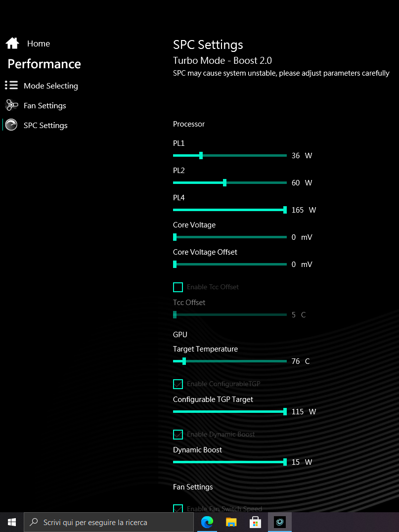
Task: Uncheck Enable ConfigurableTGP checkbox
Action: pos(178,384)
